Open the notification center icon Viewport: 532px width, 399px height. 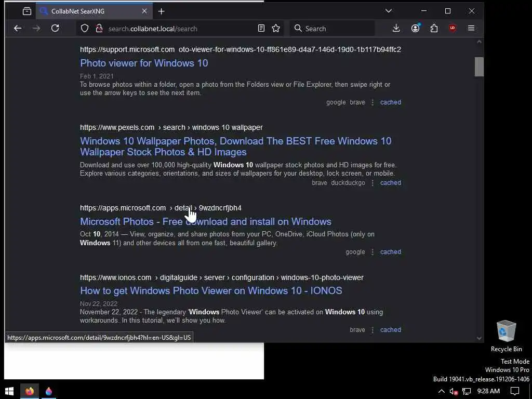515,391
